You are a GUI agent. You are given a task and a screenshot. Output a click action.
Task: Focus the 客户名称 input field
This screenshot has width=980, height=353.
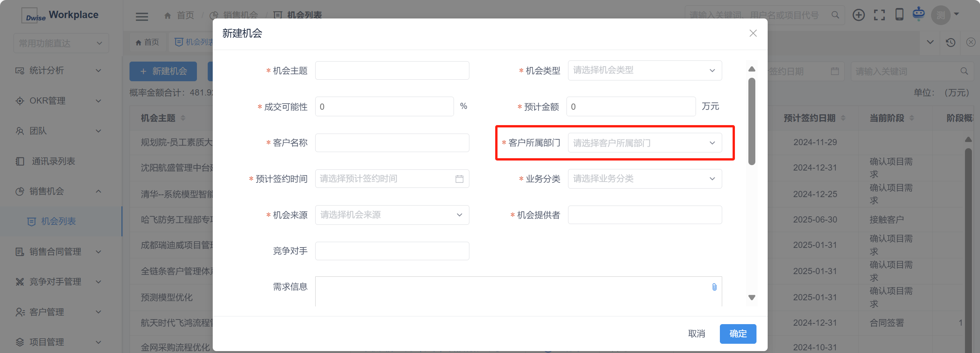pyautogui.click(x=392, y=143)
